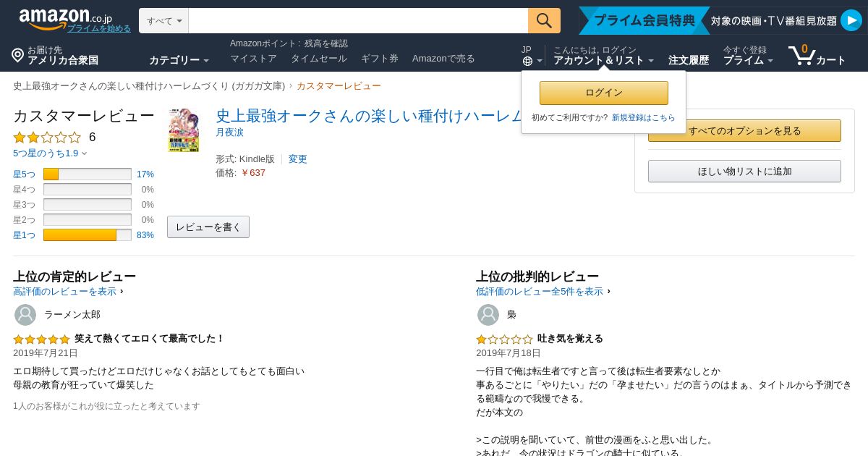Click 新規登録はこちら link
The width and height of the screenshot is (868, 456).
pos(643,117)
